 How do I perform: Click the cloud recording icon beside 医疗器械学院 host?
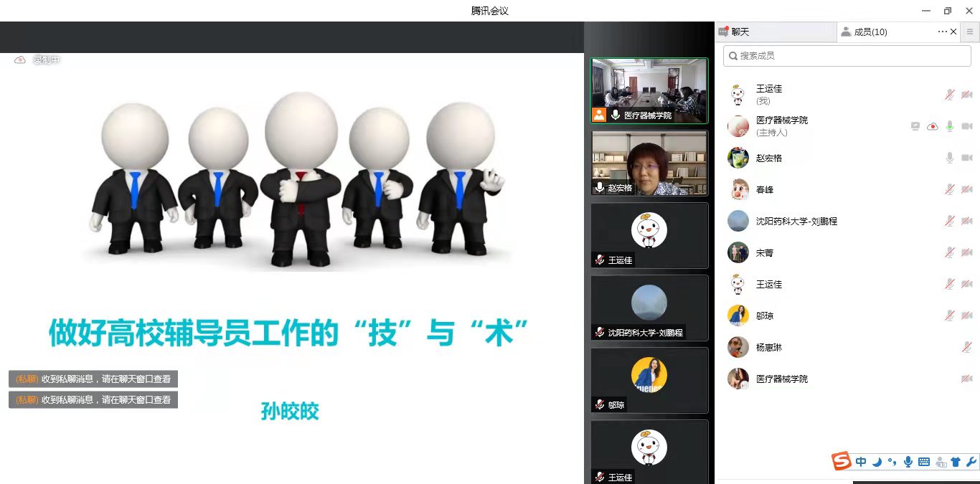pos(932,126)
